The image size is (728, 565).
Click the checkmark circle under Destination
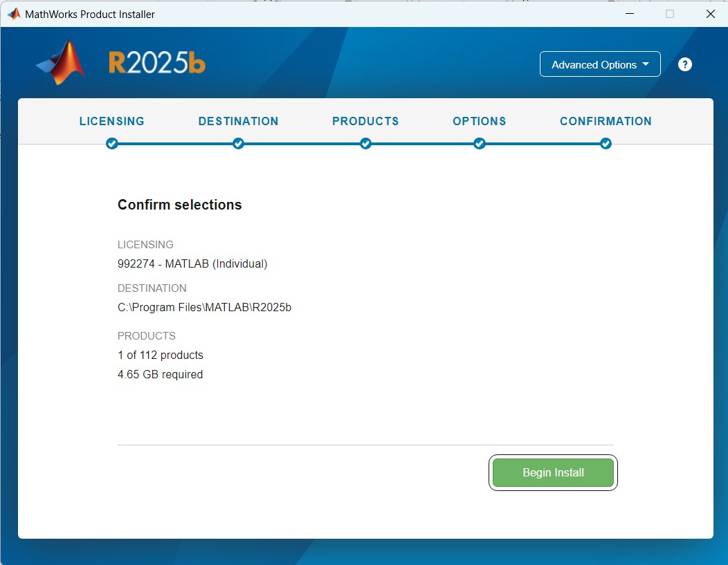[x=238, y=144]
